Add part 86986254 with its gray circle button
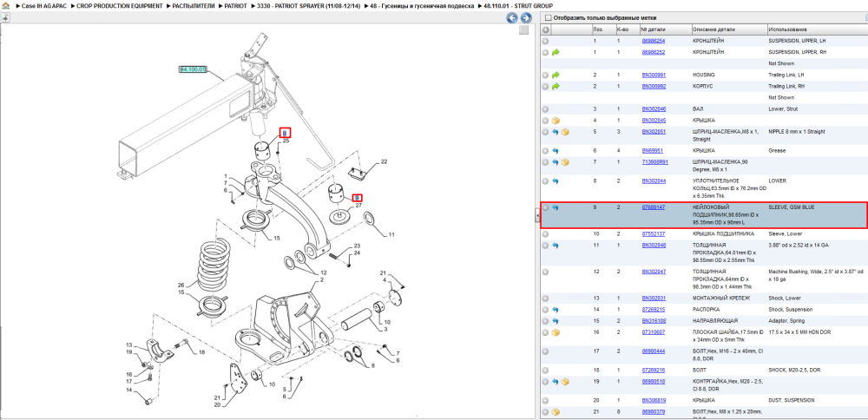This screenshot has height=420, width=868. point(546,41)
